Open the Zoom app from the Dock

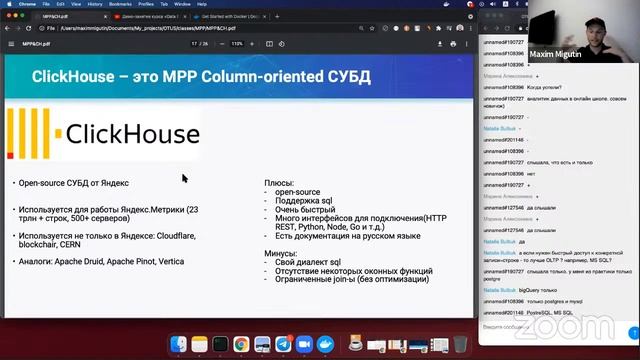click(304, 344)
